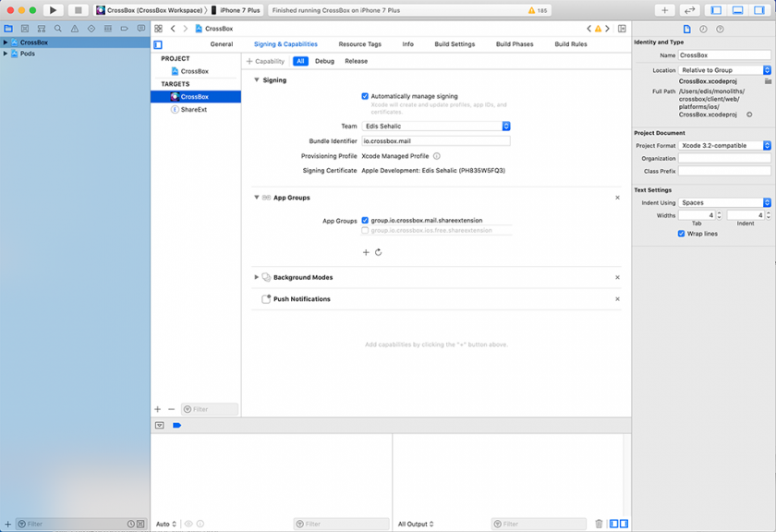Hide the Debug area panel
Screen dimensions: 776x532
(737, 10)
